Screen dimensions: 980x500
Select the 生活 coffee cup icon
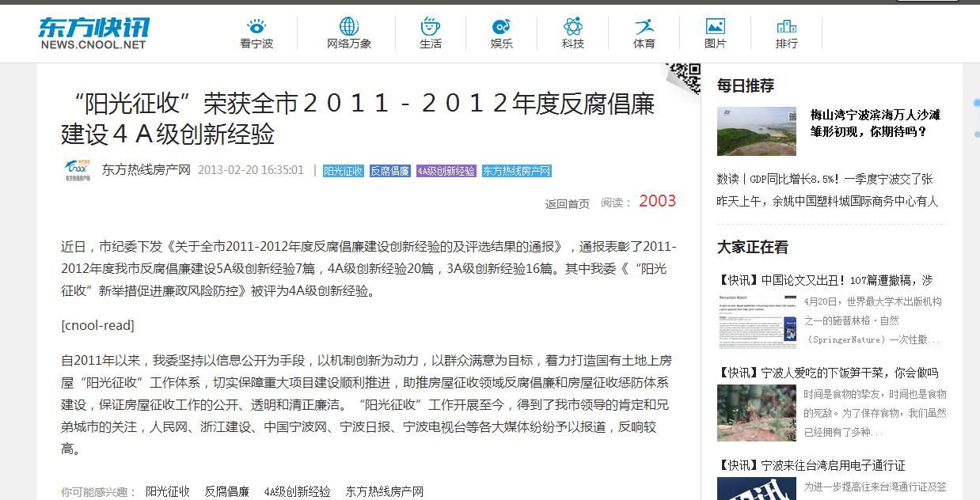click(430, 27)
